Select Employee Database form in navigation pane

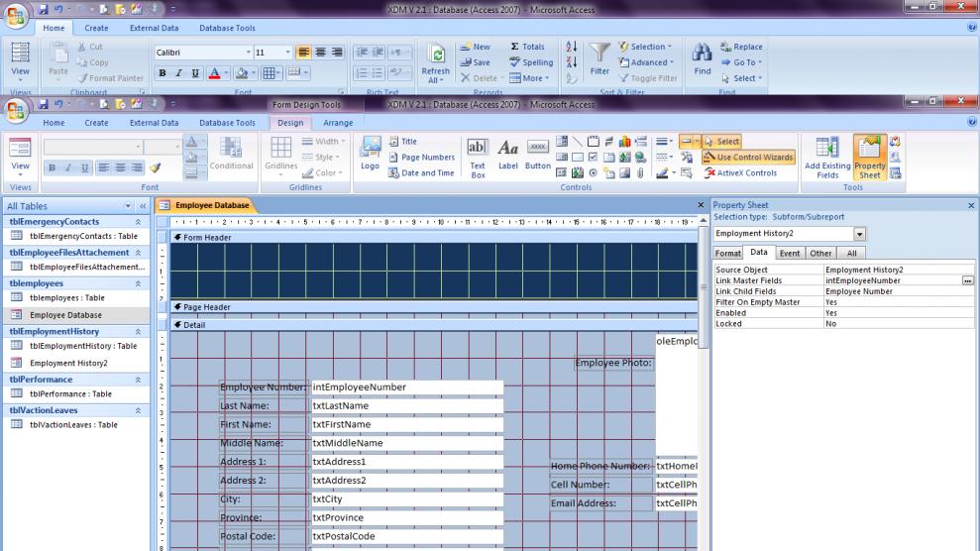76,315
